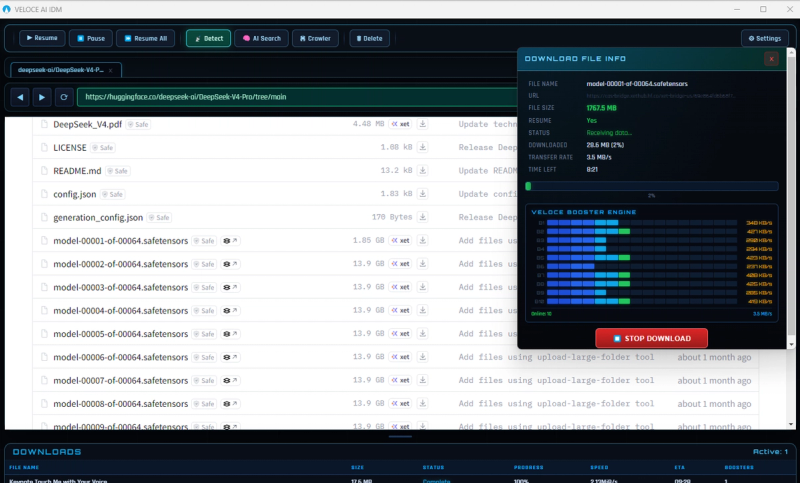
Task: Pause the selected download
Action: click(x=91, y=38)
